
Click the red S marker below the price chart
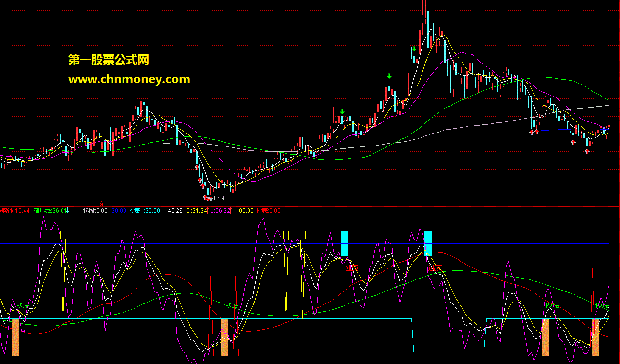(101, 203)
